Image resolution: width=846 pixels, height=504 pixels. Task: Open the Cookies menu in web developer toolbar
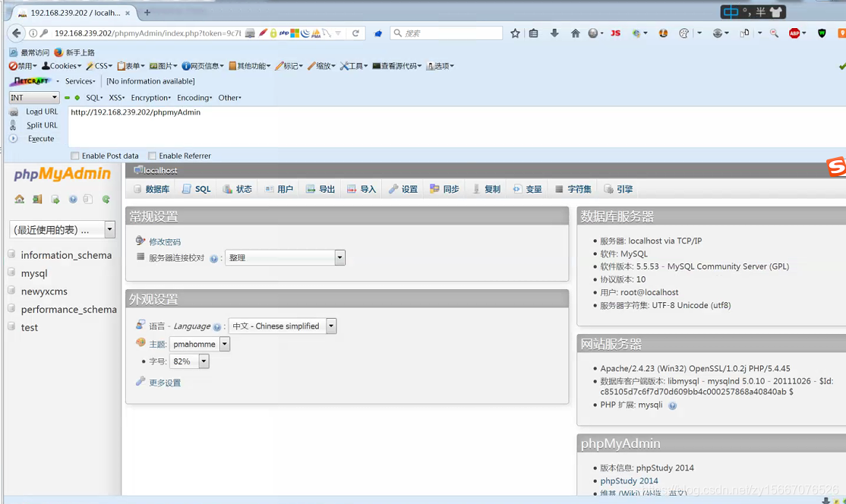pos(62,66)
